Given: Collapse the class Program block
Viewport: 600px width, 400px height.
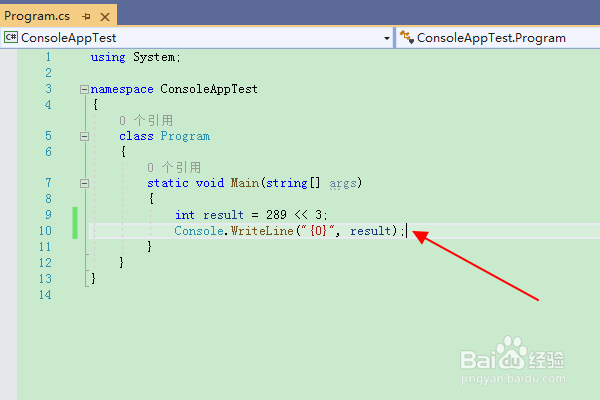Looking at the screenshot, I should click(84, 136).
